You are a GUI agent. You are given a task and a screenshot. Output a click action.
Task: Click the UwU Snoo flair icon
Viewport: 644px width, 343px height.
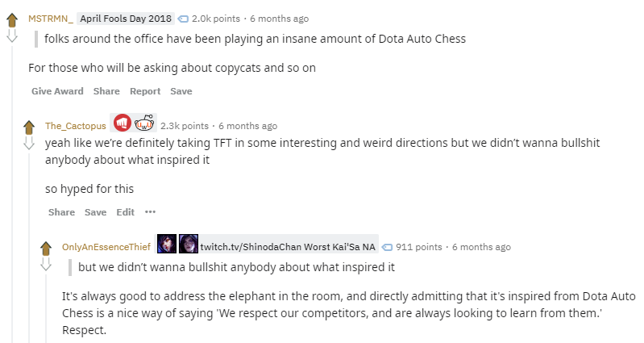[144, 123]
